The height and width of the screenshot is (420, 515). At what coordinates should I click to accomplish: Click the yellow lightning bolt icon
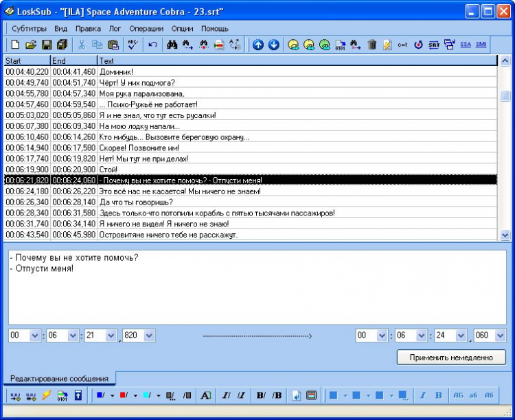(x=46, y=395)
